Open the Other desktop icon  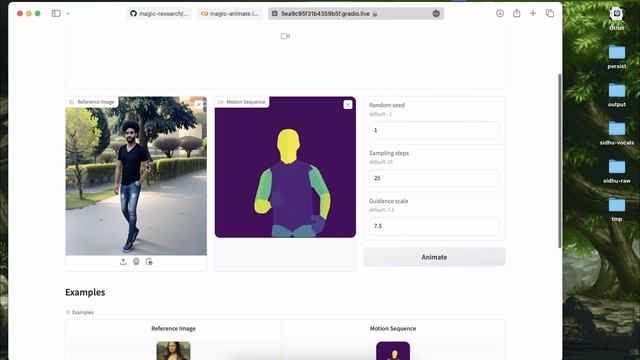tap(617, 18)
